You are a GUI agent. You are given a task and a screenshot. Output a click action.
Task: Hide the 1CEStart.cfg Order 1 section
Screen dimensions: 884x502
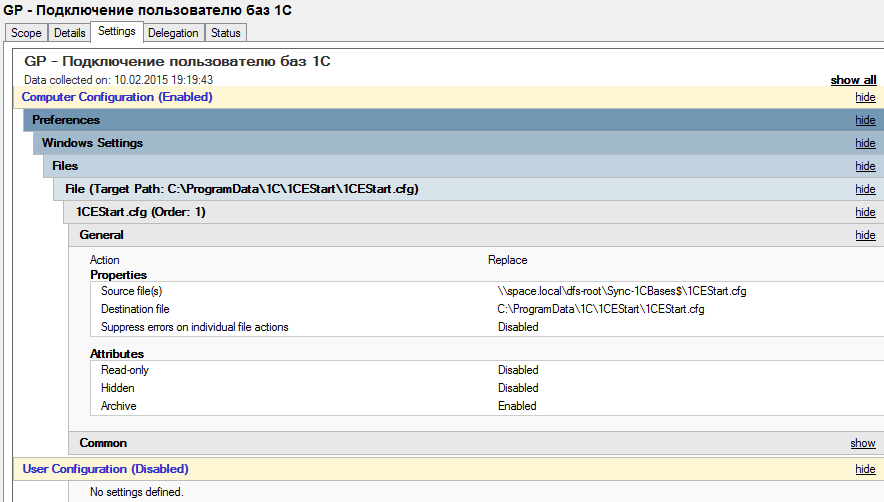click(x=865, y=212)
